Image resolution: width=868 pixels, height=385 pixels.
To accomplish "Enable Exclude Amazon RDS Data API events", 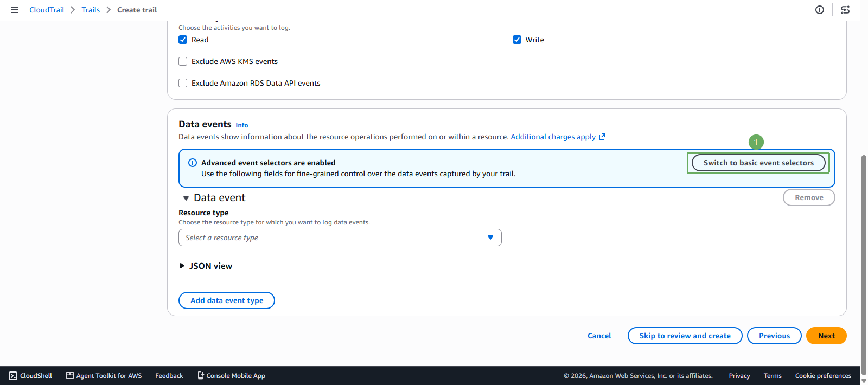I will (x=183, y=83).
